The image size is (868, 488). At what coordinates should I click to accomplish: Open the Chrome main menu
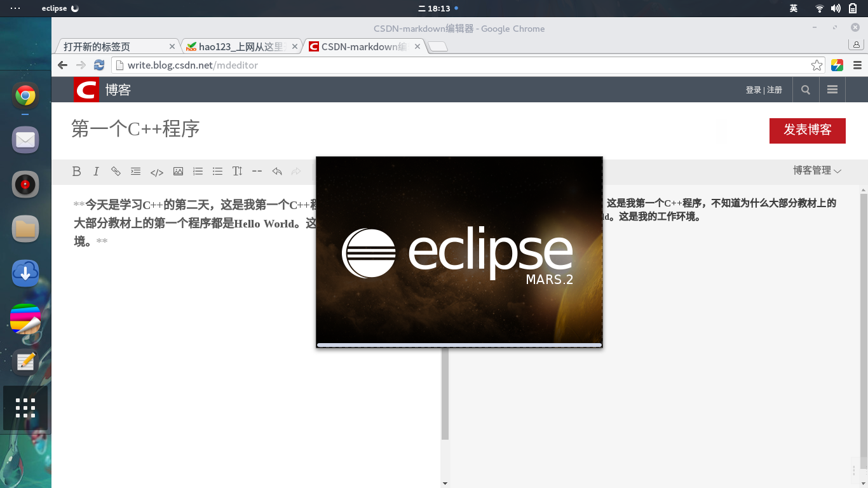click(x=857, y=65)
